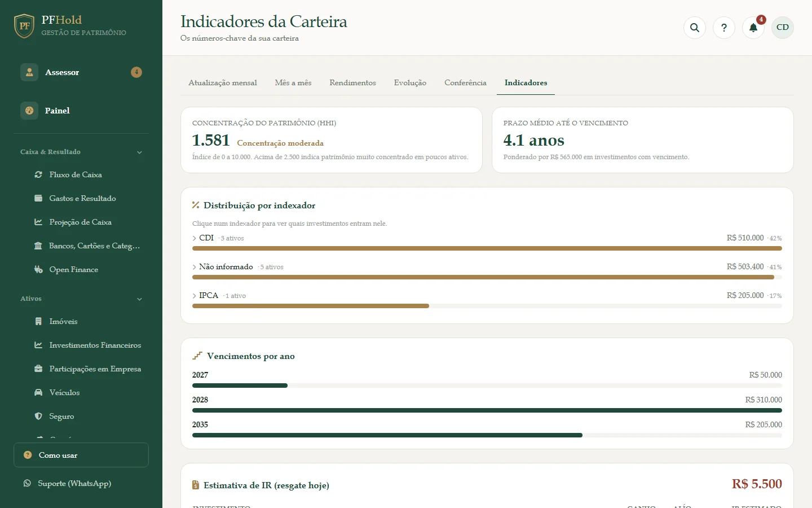Image resolution: width=812 pixels, height=508 pixels.
Task: Click the Fluxo de Caixa refresh icon
Action: pos(38,175)
